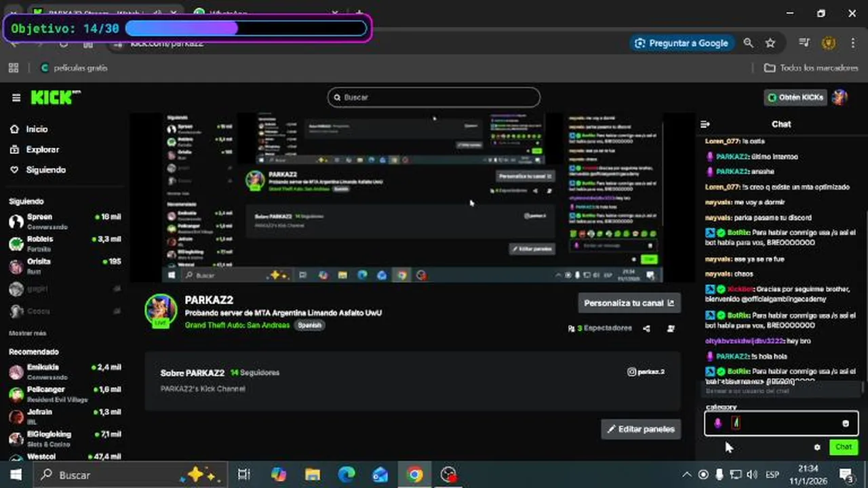Image resolution: width=868 pixels, height=488 pixels.
Task: Open the Windows Start menu
Action: click(x=16, y=475)
